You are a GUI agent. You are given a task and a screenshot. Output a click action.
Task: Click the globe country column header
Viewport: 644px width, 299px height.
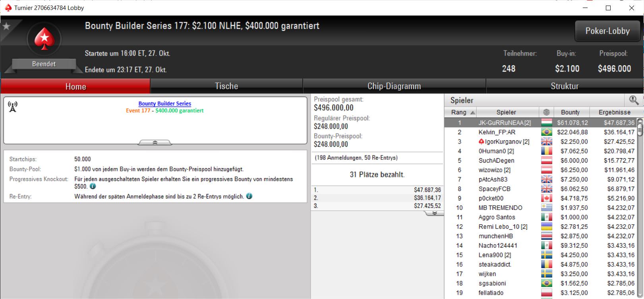546,112
